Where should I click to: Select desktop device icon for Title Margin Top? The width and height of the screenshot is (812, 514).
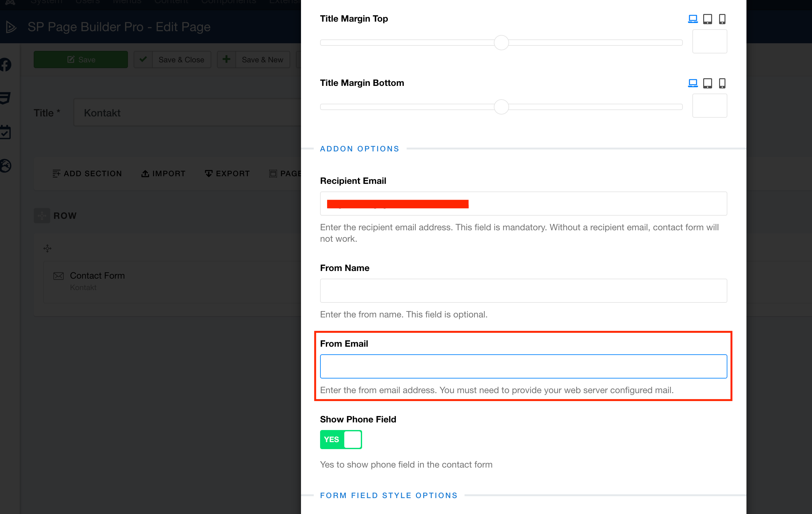(x=692, y=19)
